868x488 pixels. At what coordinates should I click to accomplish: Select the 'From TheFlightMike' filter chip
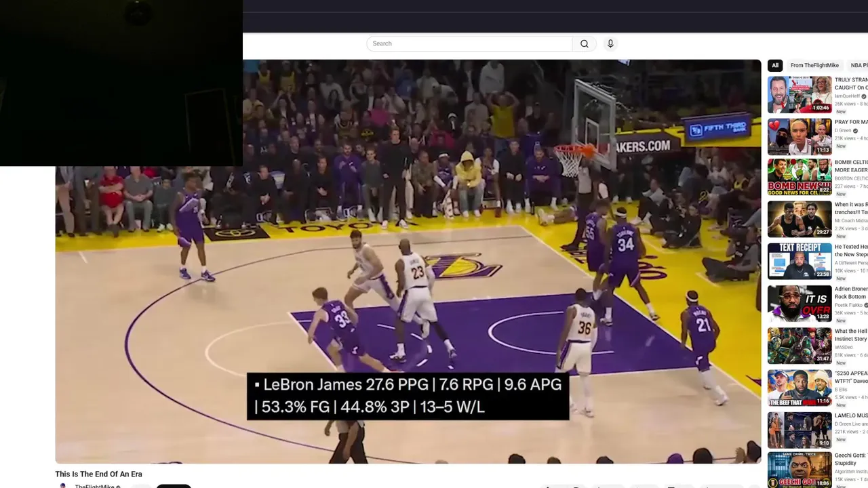click(x=814, y=65)
